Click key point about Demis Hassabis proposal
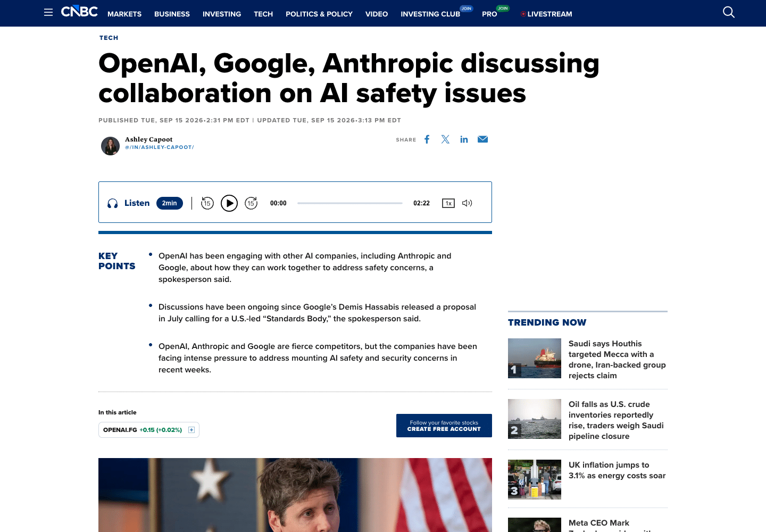The width and height of the screenshot is (766, 532). pos(317,313)
